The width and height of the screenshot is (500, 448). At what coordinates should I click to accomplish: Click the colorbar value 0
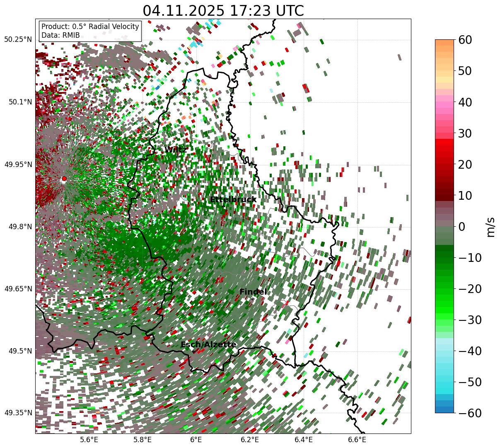click(461, 227)
